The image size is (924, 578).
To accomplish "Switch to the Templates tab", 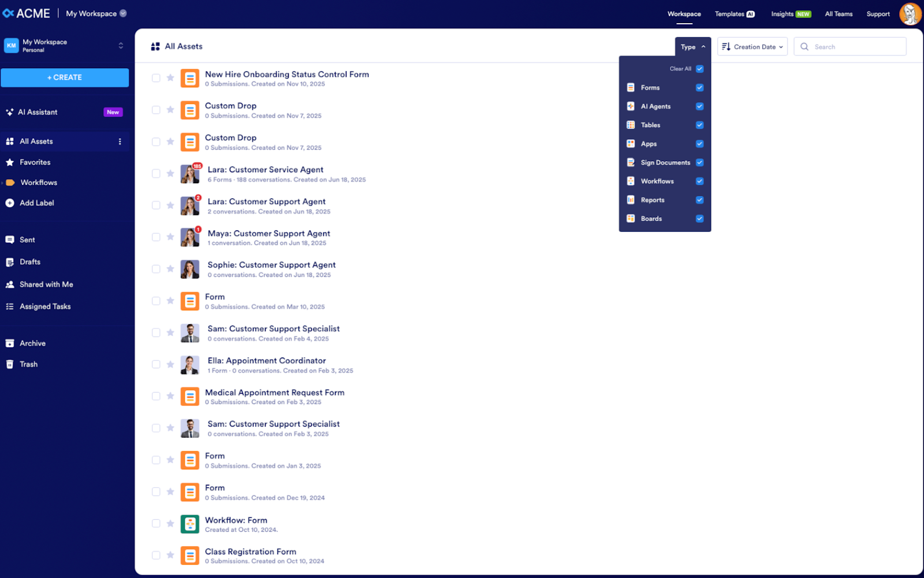I will [x=729, y=13].
